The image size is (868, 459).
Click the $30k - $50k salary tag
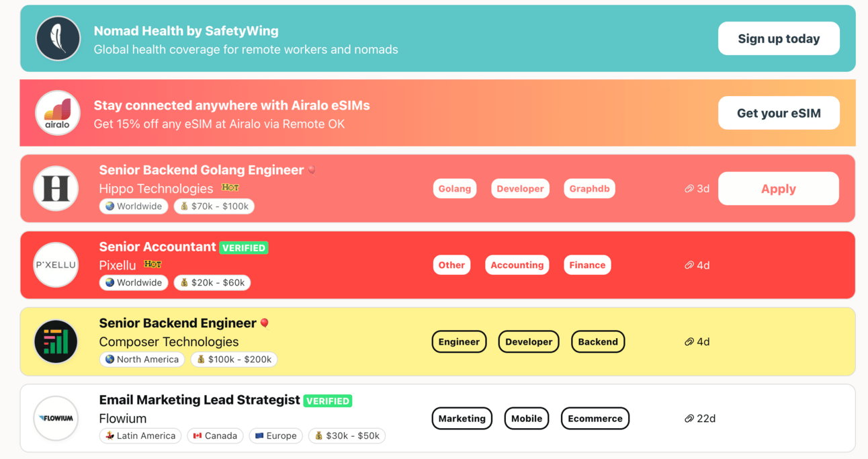[x=347, y=436]
